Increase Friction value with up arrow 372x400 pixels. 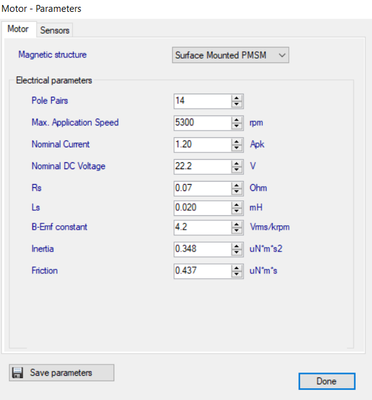pos(236,268)
